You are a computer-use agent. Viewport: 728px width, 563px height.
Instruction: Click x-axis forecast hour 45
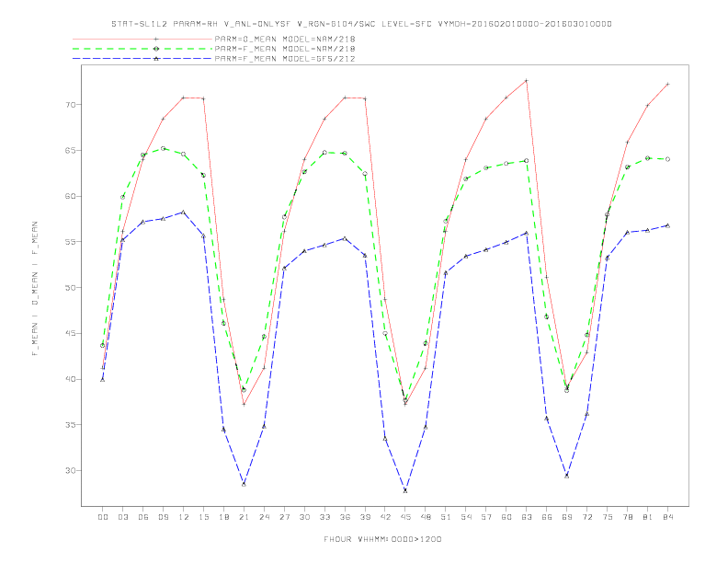pyautogui.click(x=405, y=517)
